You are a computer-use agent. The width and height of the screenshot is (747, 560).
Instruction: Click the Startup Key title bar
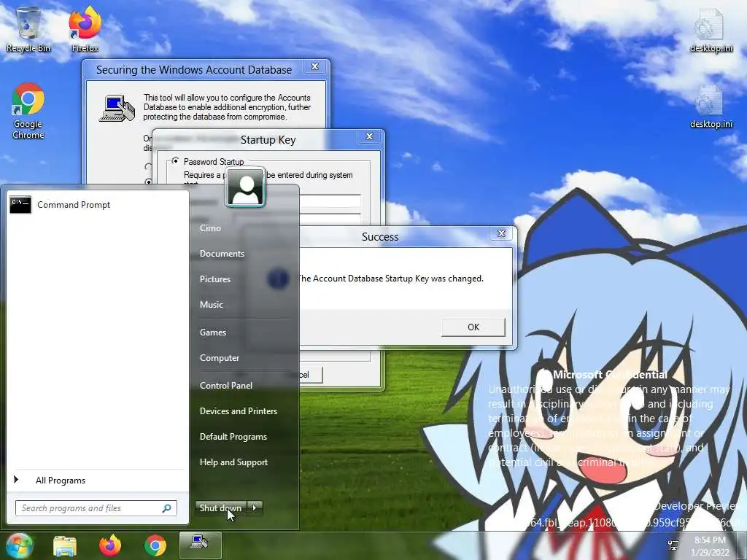tap(268, 139)
